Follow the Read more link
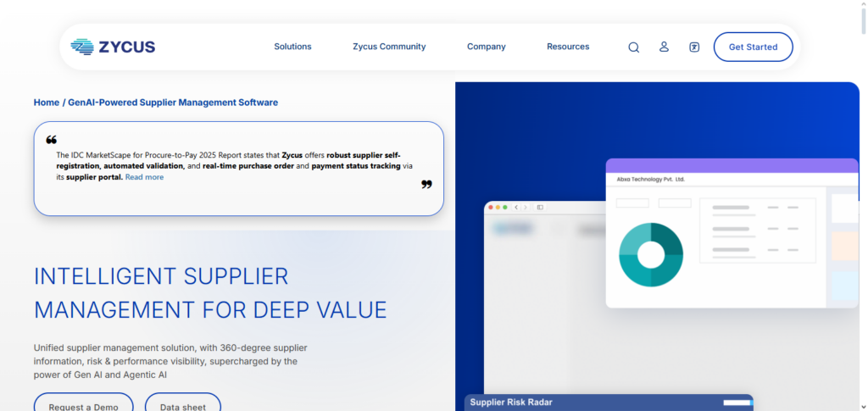This screenshot has width=868, height=411. 144,177
